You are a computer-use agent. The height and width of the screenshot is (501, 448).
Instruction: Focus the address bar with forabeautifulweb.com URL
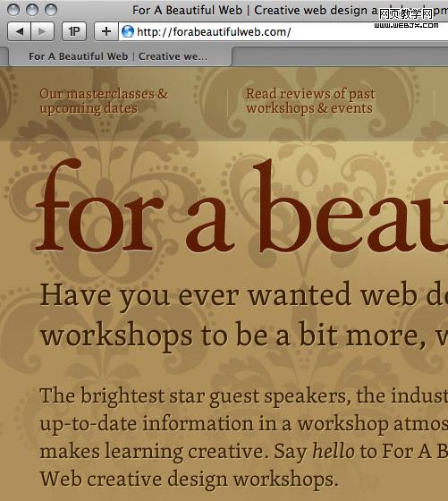click(283, 31)
